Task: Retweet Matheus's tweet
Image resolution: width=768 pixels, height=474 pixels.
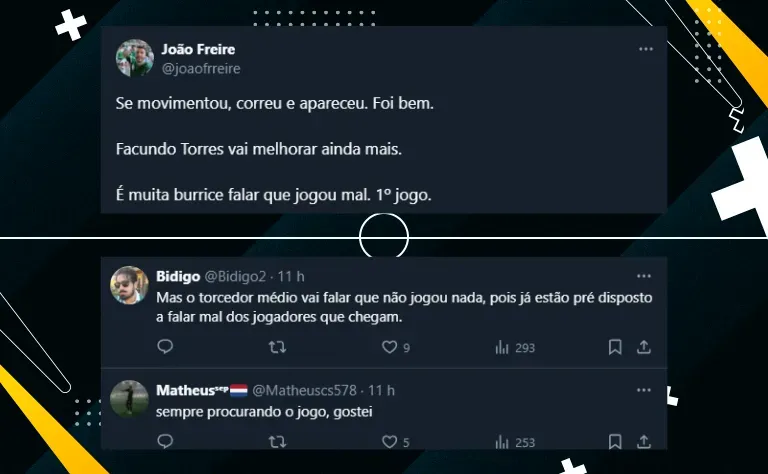Action: pyautogui.click(x=277, y=442)
